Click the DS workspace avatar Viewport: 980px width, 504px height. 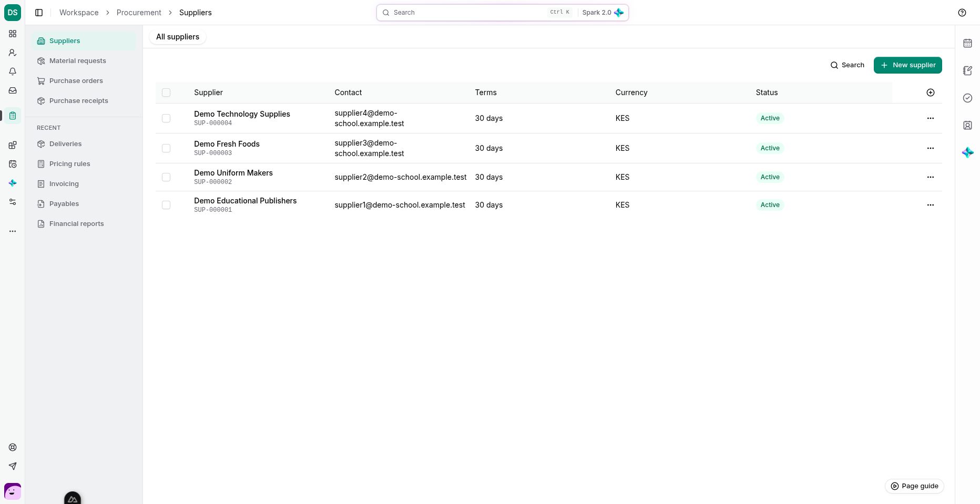(13, 13)
